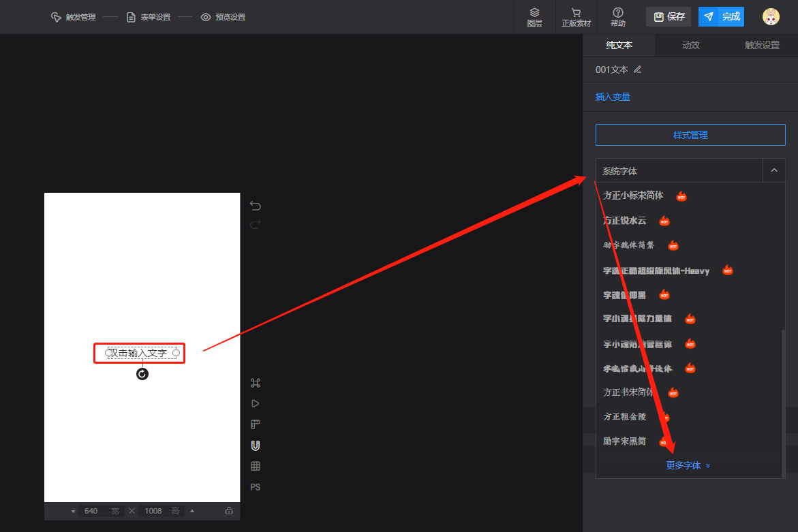Click the 保存 save button

click(x=669, y=17)
